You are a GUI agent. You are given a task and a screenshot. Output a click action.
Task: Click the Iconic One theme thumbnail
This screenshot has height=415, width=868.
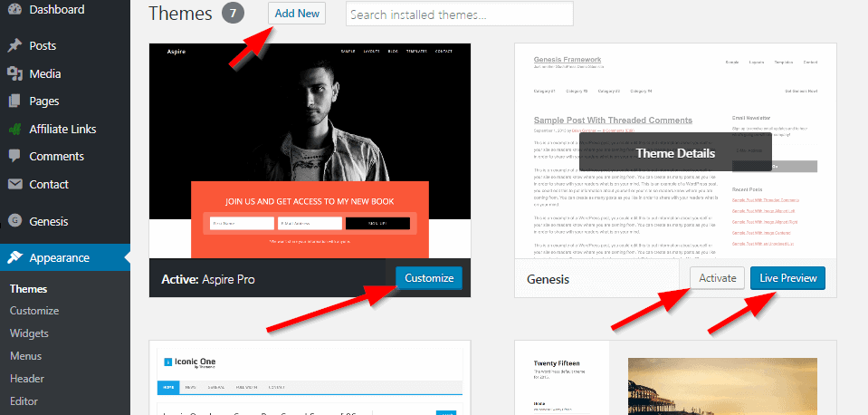(310, 380)
